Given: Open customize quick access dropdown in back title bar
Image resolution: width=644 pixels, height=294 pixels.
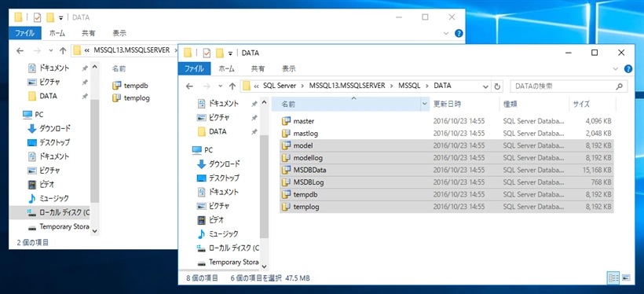Looking at the screenshot, I should (60, 17).
